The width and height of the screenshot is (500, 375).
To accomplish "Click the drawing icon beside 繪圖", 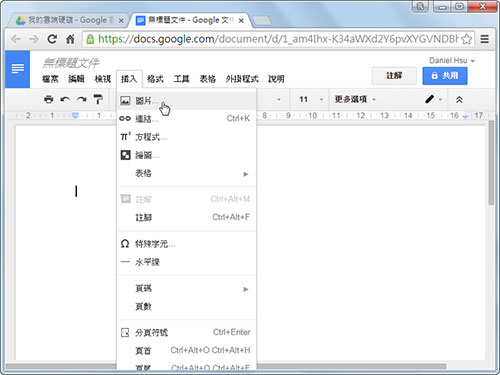I will tap(125, 155).
